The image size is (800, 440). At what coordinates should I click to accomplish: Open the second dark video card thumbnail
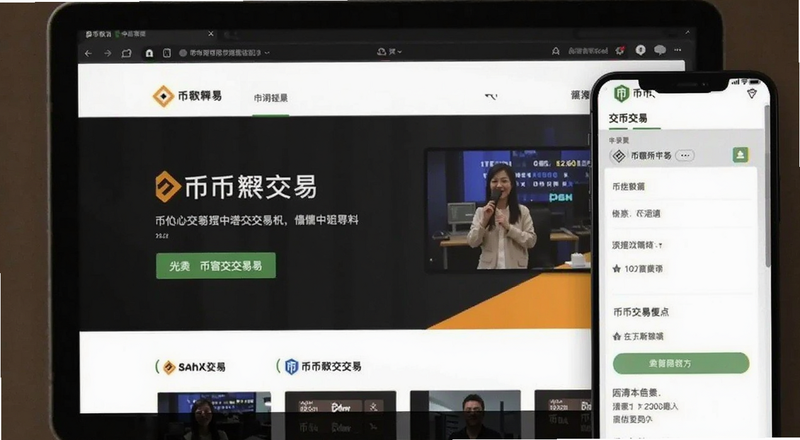(x=340, y=414)
